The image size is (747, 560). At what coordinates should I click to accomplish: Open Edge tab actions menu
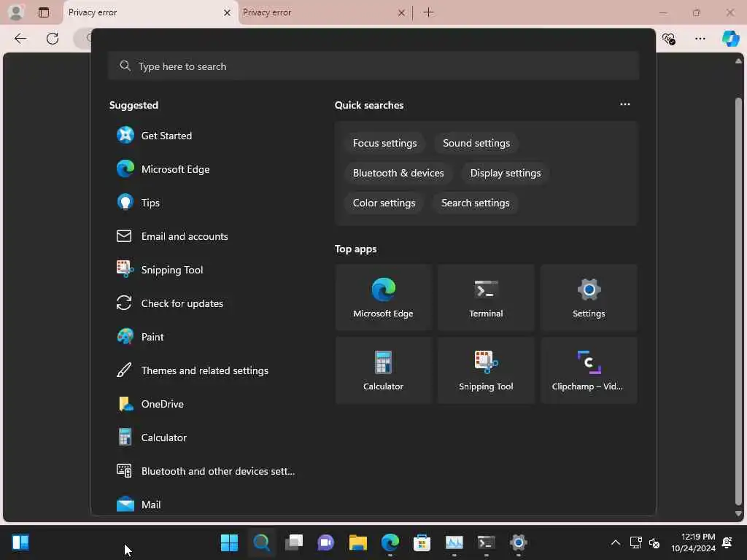tap(44, 12)
